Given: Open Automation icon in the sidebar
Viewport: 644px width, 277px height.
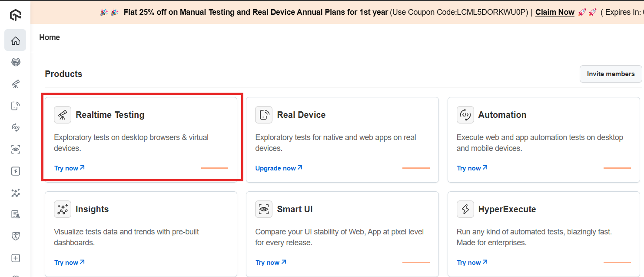Looking at the screenshot, I should point(16,127).
